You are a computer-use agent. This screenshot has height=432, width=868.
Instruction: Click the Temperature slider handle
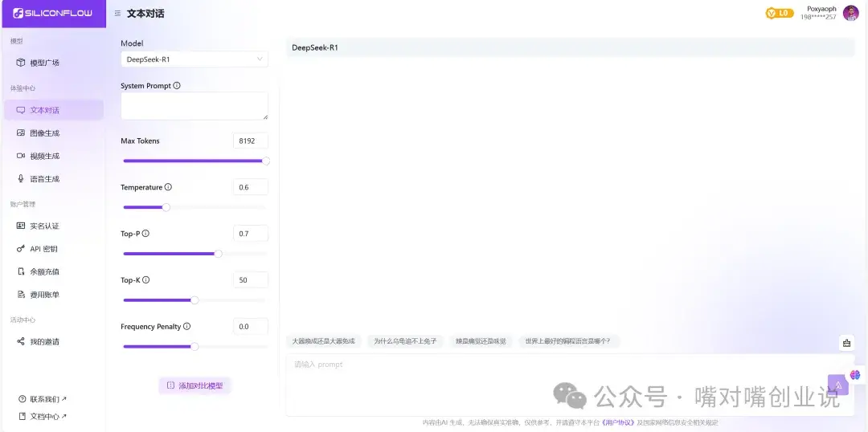tap(166, 207)
